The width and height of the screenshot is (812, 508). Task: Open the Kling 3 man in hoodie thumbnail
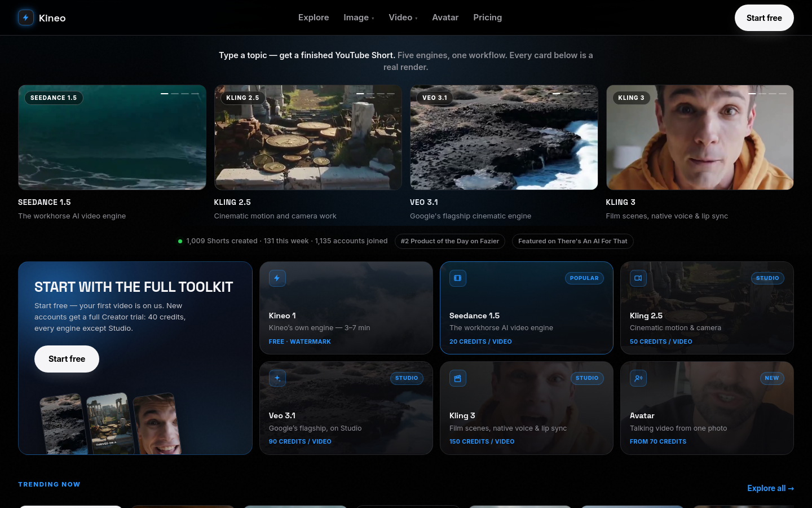coord(700,138)
